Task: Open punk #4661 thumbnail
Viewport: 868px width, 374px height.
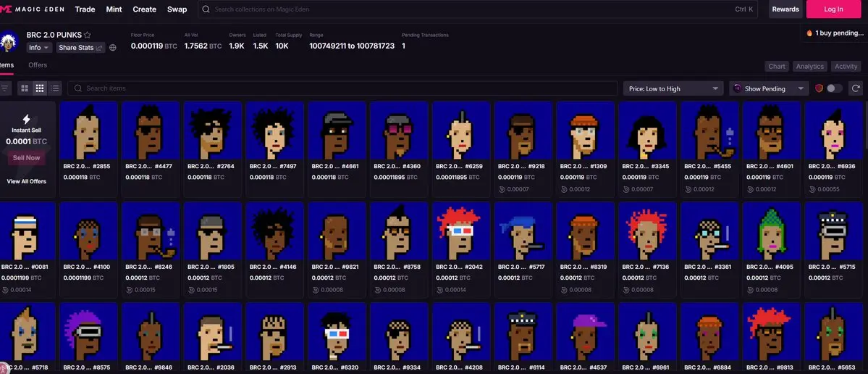Action: tap(337, 130)
